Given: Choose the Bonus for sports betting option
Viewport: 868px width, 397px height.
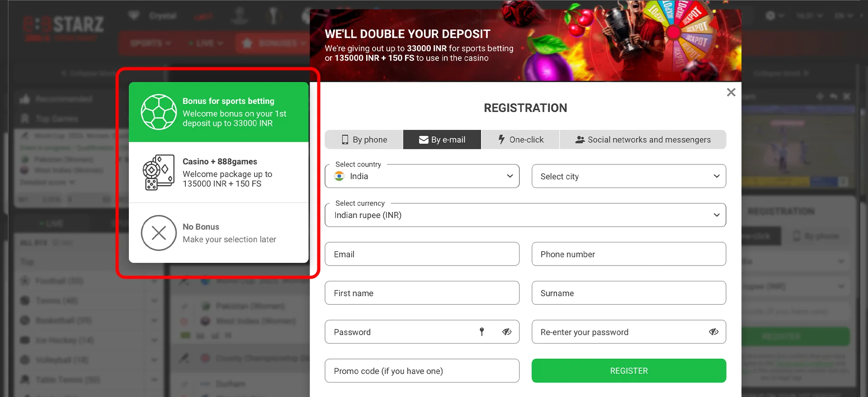Looking at the screenshot, I should coord(219,112).
